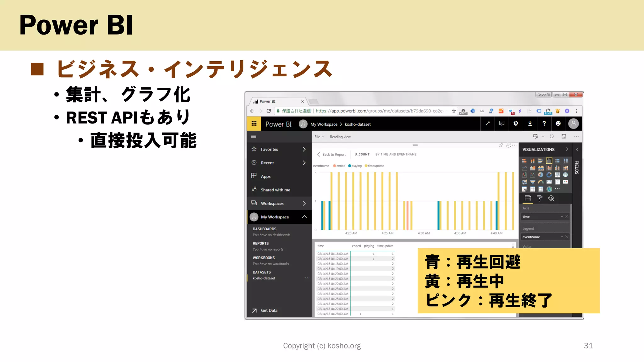
Task: Click My Workspace in the breadcrumb
Action: tap(324, 124)
